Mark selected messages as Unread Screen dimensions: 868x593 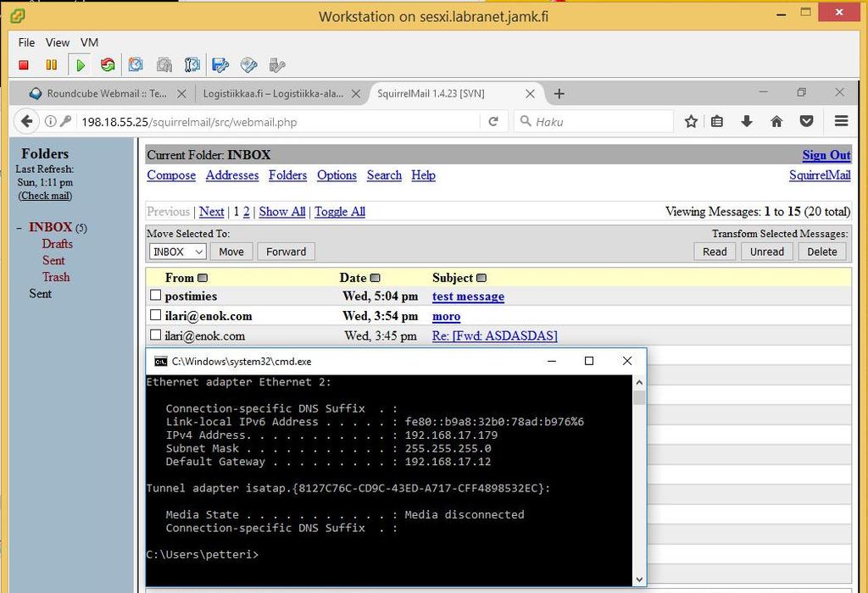[766, 252]
